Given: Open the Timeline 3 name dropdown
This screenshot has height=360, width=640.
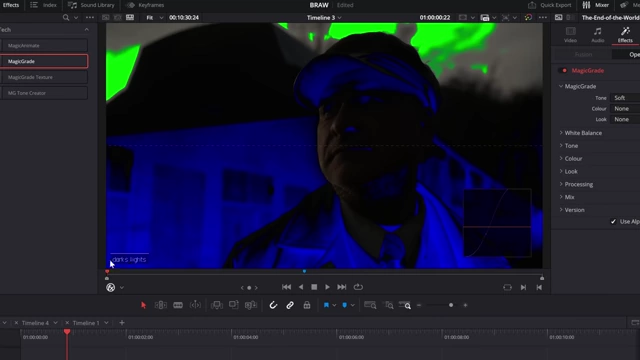Looking at the screenshot, I should [x=324, y=18].
